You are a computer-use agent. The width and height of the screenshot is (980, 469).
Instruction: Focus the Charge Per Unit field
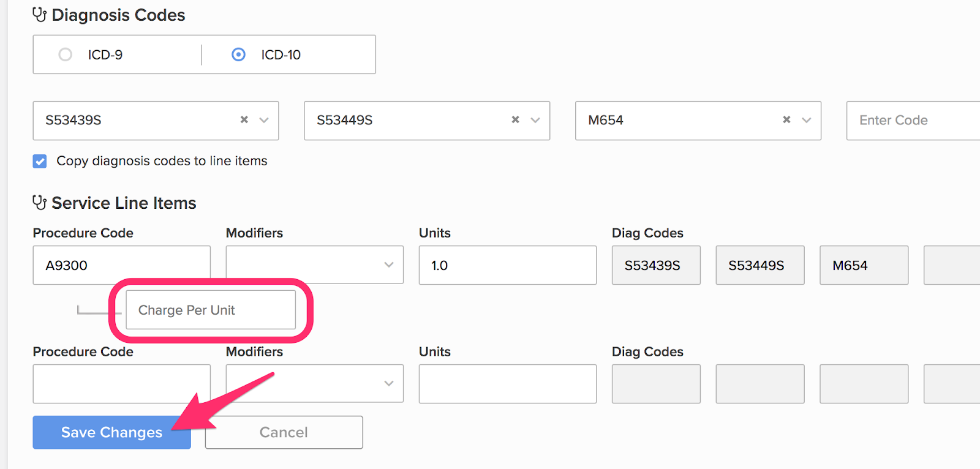[211, 310]
